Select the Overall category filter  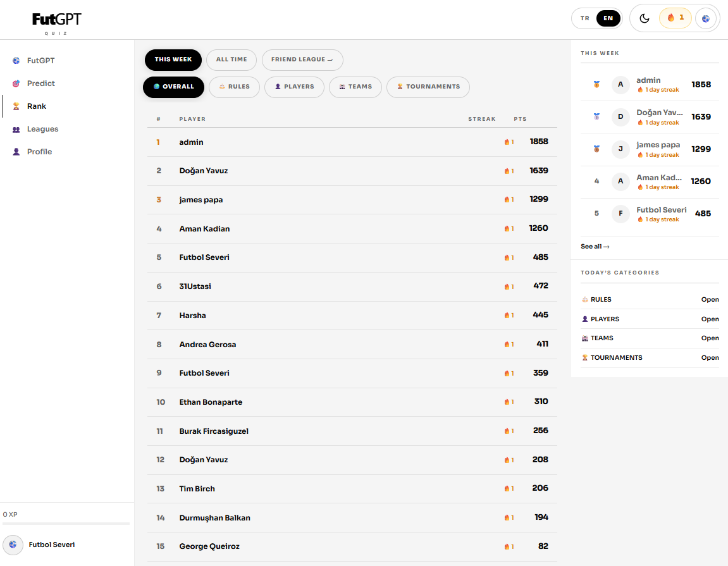[174, 87]
